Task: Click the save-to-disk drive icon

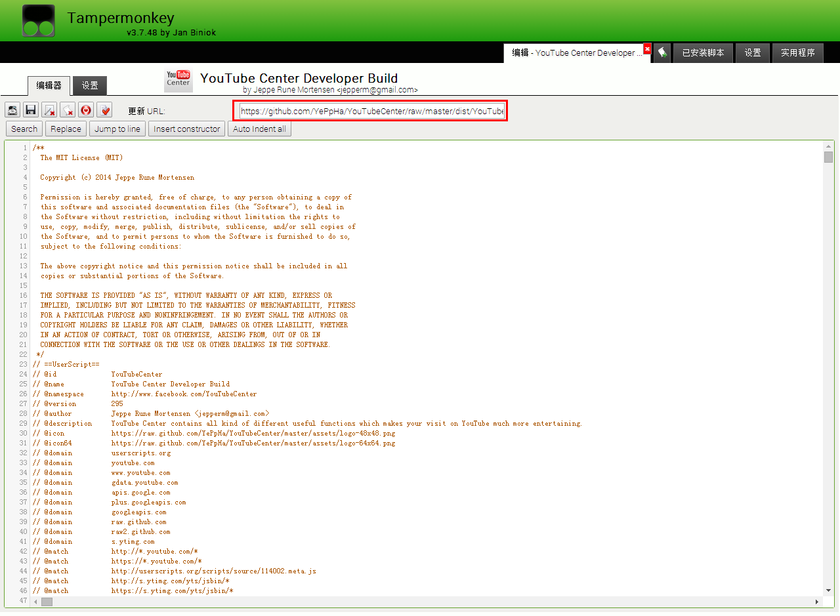Action: click(12, 110)
